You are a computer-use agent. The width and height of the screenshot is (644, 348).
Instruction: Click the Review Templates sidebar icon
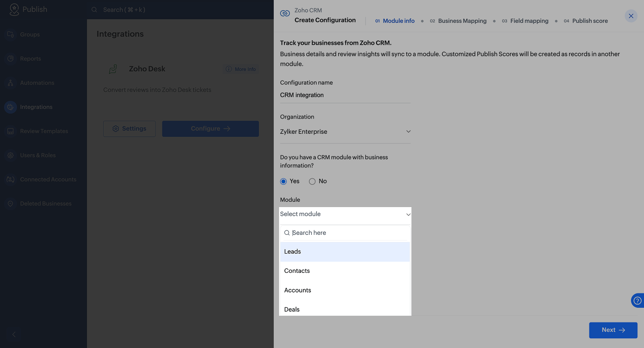point(11,131)
